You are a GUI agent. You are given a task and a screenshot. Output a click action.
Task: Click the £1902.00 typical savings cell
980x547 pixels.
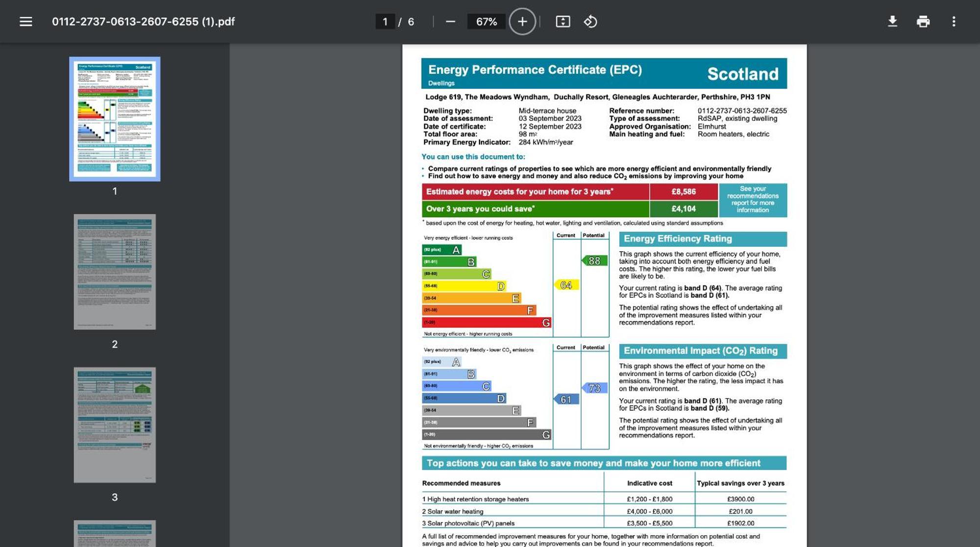[x=740, y=523]
